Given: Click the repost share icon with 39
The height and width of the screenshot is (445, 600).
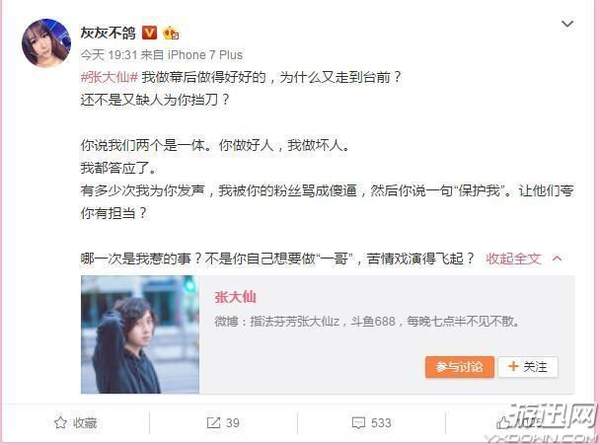Looking at the screenshot, I should [x=213, y=423].
